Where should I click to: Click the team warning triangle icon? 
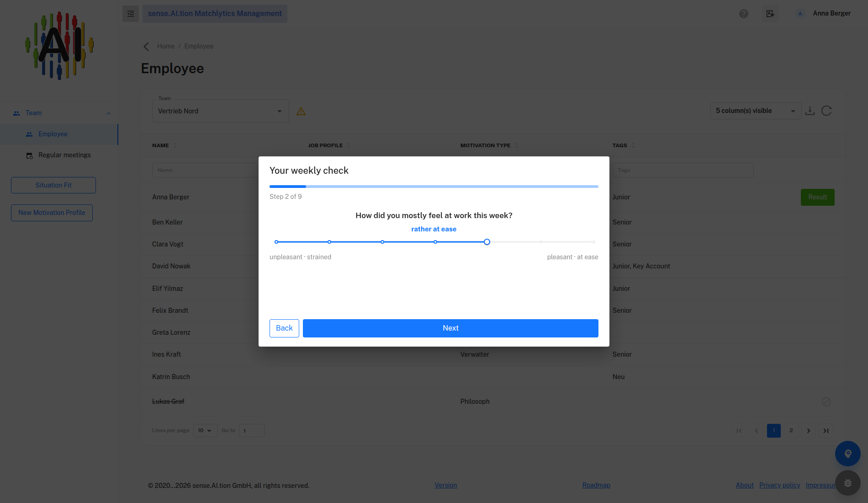301,111
